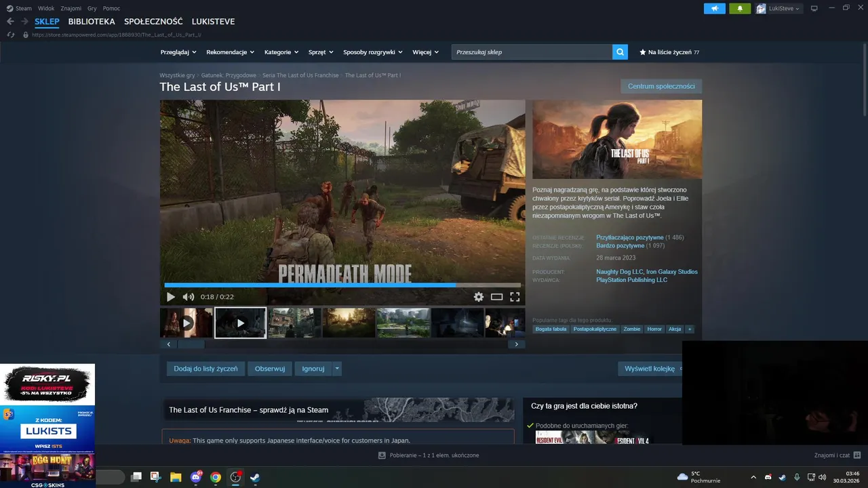Open Znajomi i czat panel
The width and height of the screenshot is (868, 488).
[837, 455]
